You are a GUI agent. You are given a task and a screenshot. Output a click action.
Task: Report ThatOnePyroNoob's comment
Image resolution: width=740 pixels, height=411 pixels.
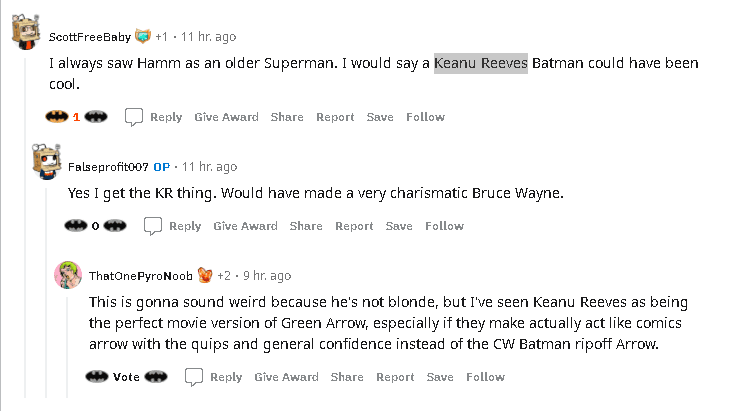tap(395, 377)
